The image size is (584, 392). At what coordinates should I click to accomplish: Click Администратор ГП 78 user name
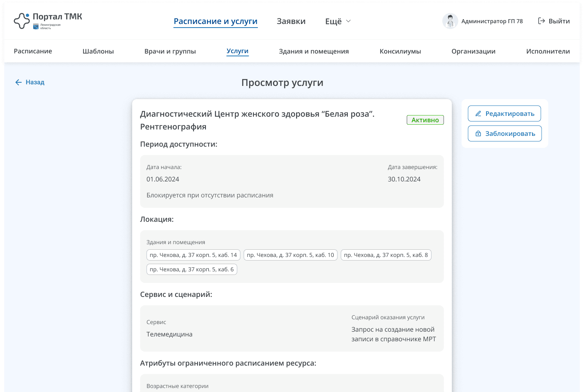pos(492,21)
